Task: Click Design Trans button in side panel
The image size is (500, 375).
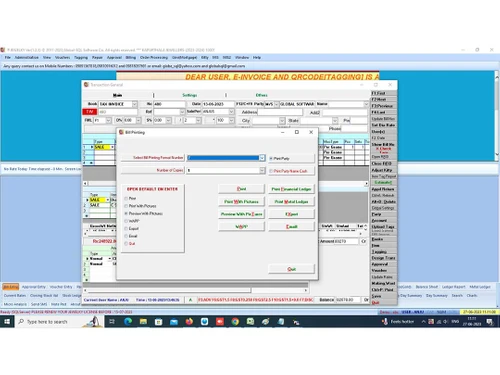Action: [x=383, y=258]
